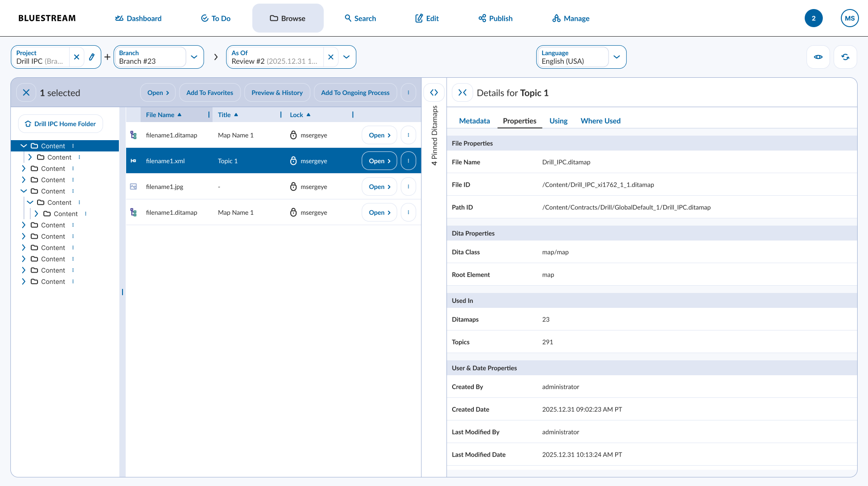Open more actions in selection toolbar
Viewport: 868px width, 486px height.
tap(408, 93)
